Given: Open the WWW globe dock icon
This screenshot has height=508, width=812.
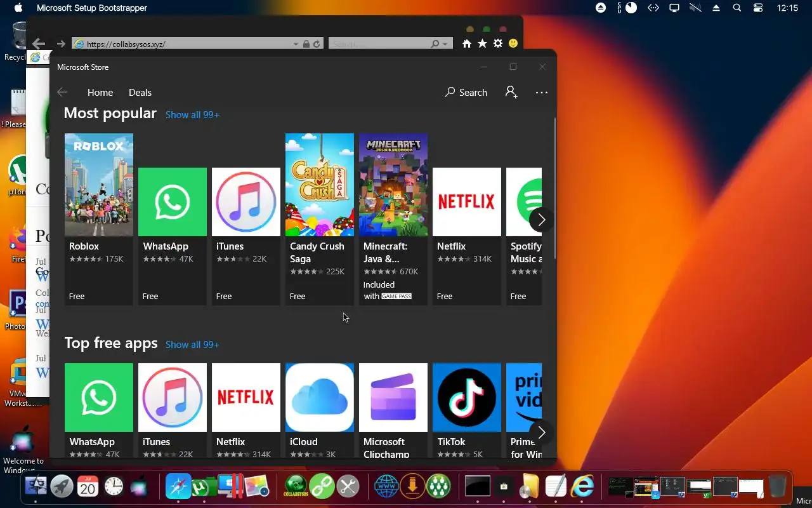Looking at the screenshot, I should (x=386, y=486).
